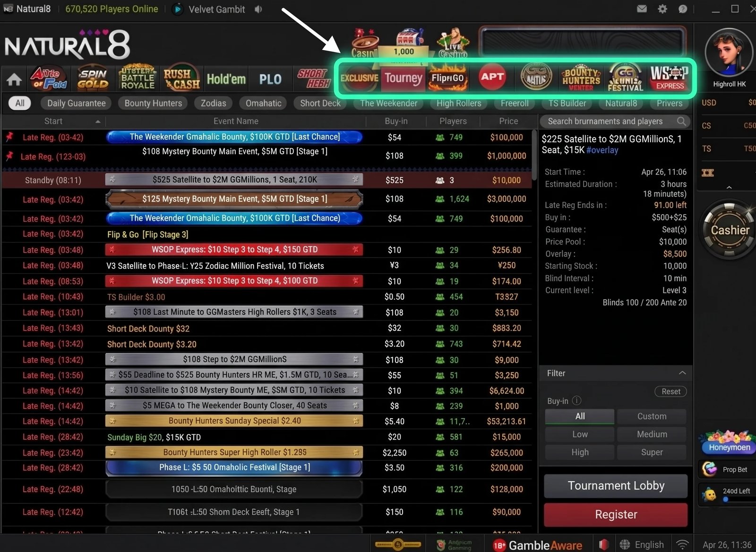Open the APT series icon

(492, 77)
